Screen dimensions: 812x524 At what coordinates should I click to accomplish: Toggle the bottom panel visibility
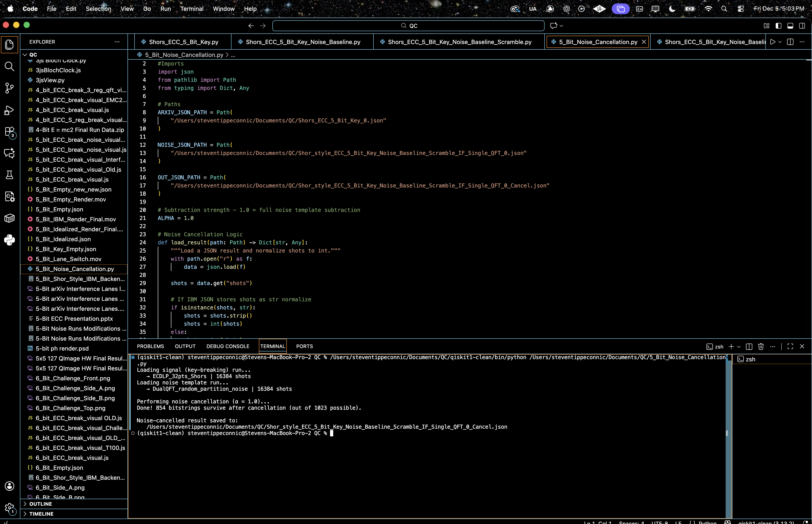click(790, 26)
